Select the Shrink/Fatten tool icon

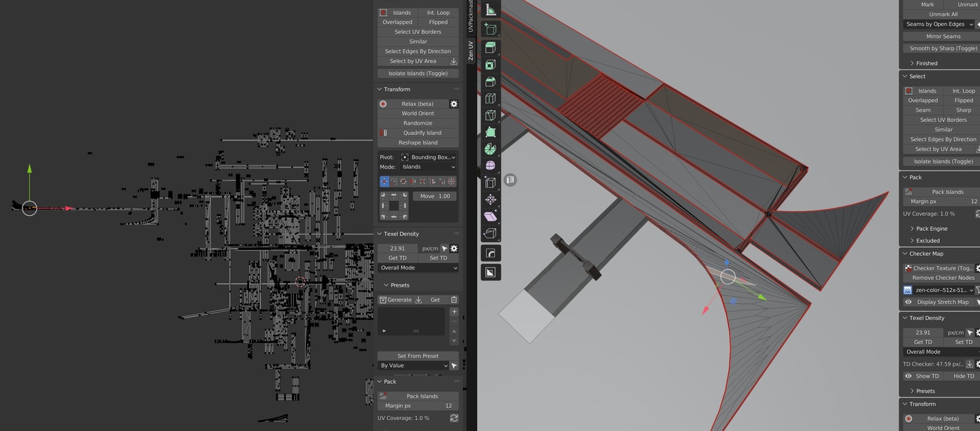pos(490,199)
